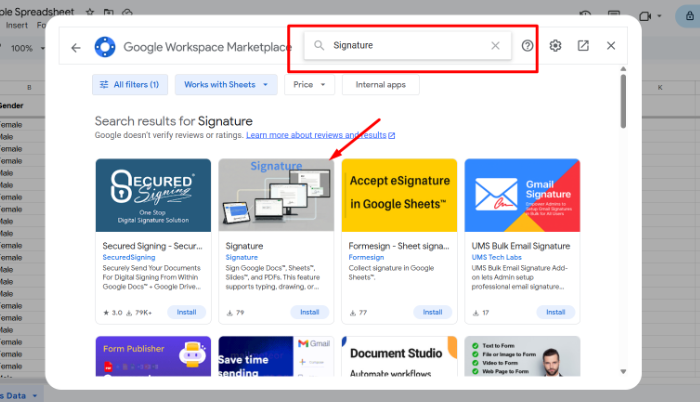Open the Insert menu in Sheets
Image resolution: width=700 pixels, height=402 pixels.
pos(17,25)
